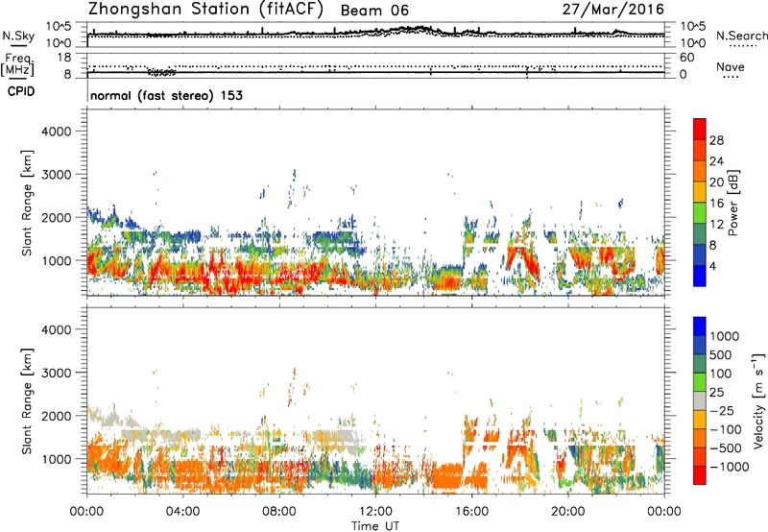The height and width of the screenshot is (532, 768).
Task: Select 'normal (fast stereo) 153' text
Action: click(166, 95)
